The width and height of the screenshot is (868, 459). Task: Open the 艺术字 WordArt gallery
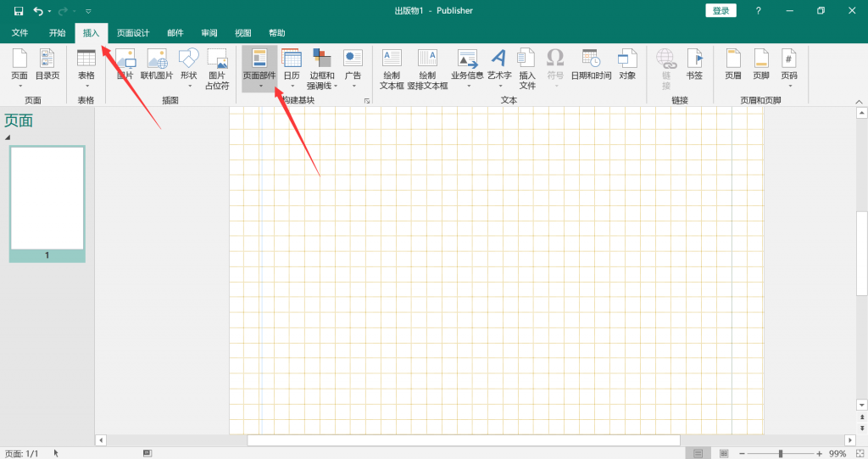[499, 68]
